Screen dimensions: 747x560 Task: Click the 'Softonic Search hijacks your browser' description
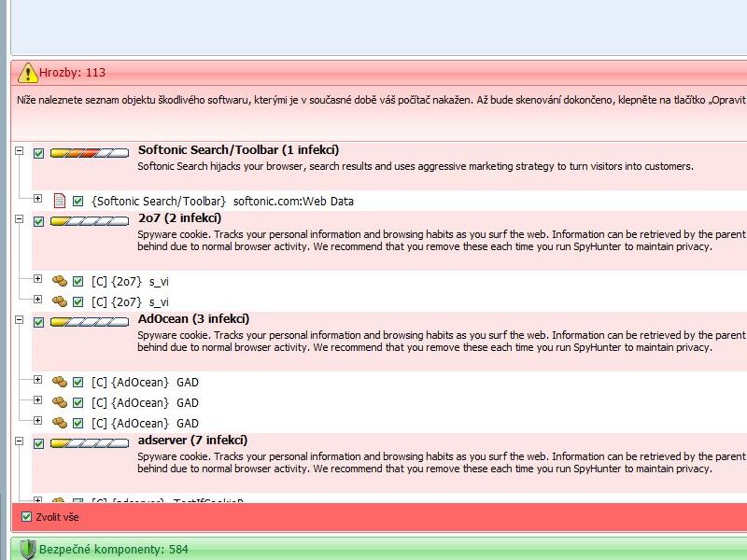tap(416, 167)
